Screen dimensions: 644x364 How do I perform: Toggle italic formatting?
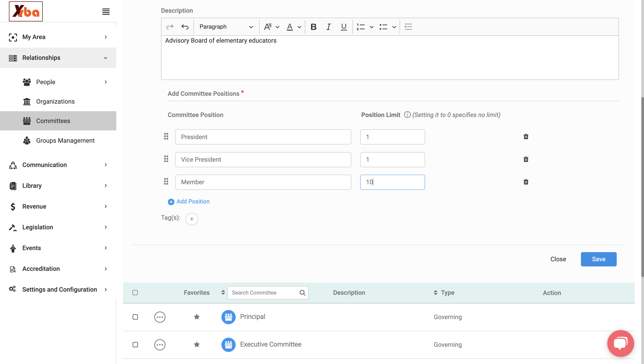click(328, 27)
